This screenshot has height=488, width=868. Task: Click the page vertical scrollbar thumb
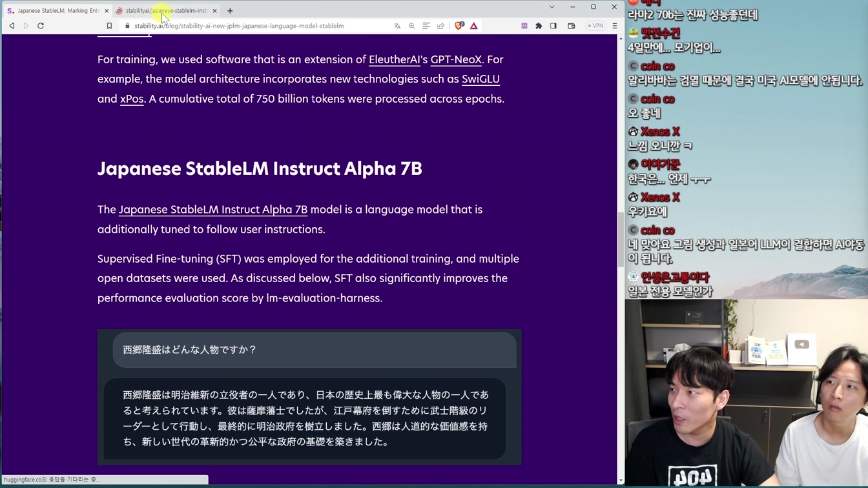pyautogui.click(x=621, y=239)
